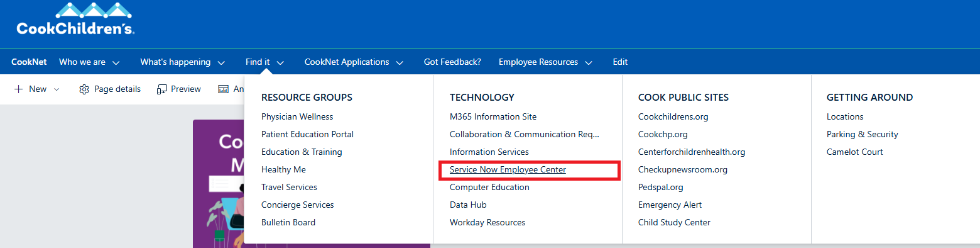Open the Parking & Security link
The height and width of the screenshot is (248, 980).
click(x=863, y=134)
